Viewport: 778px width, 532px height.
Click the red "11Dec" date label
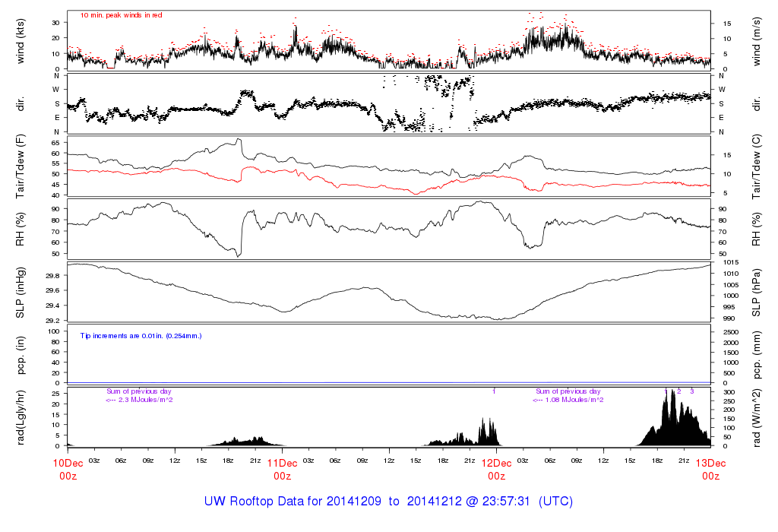(x=282, y=464)
